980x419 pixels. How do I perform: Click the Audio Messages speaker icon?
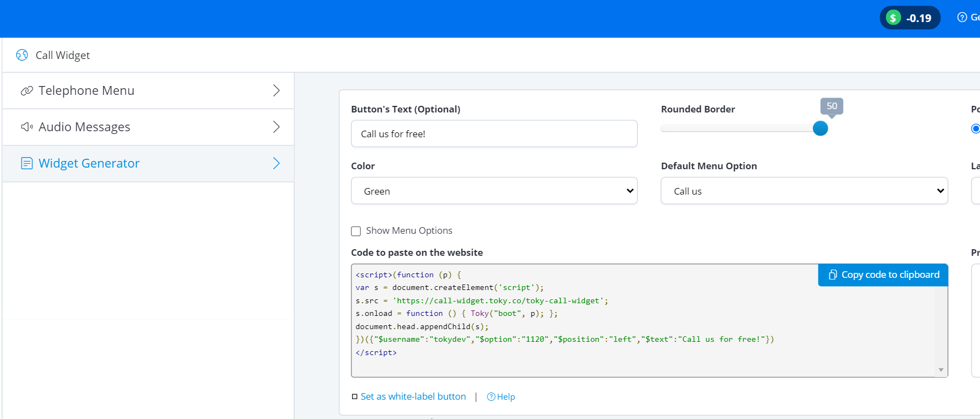click(26, 127)
